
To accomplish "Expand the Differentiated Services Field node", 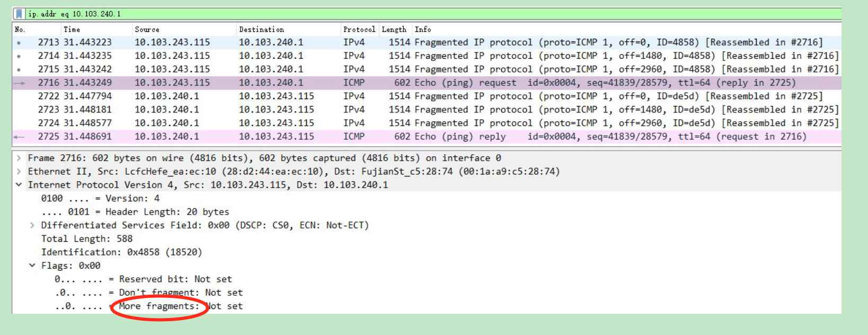I will (32, 225).
